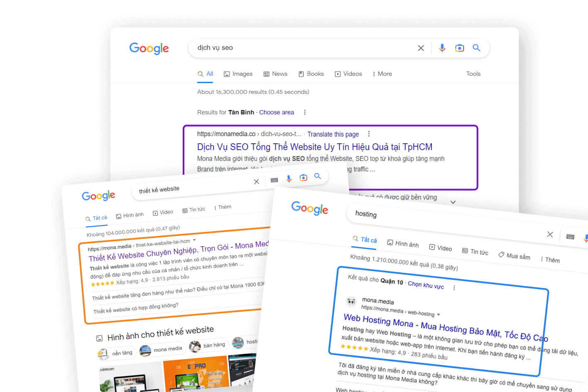Click the 'Choose area' link
Viewport: 588px width, 392px height.
pyautogui.click(x=277, y=112)
